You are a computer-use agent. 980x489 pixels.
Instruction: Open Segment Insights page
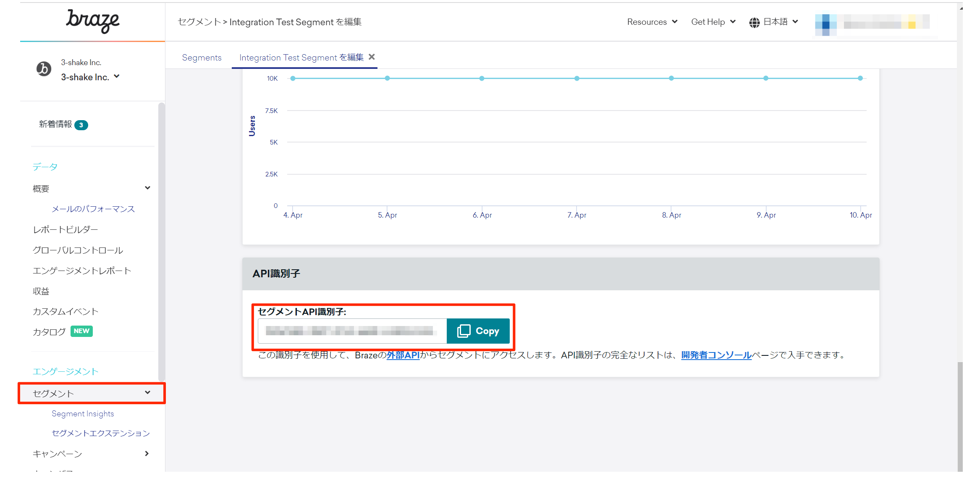tap(83, 414)
